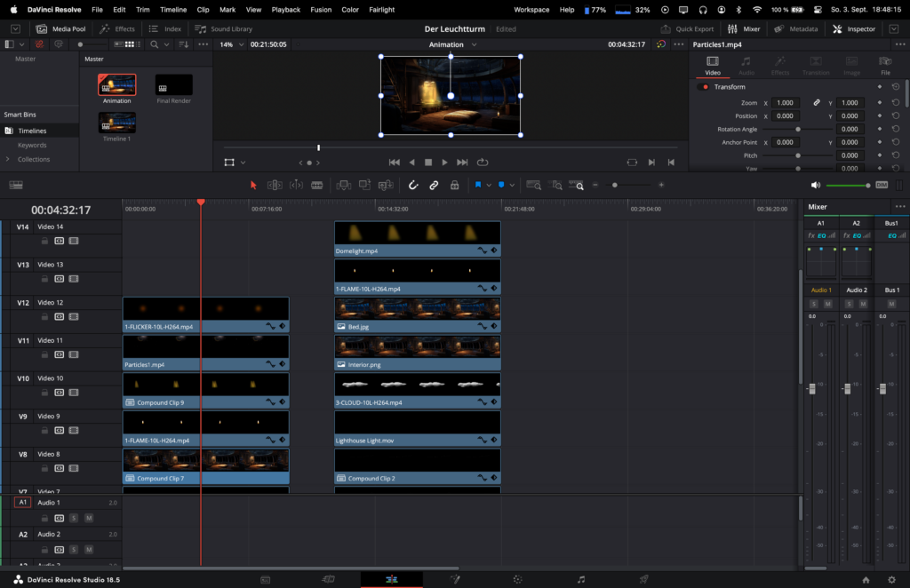Toggle timeline Snapping magnet icon
The width and height of the screenshot is (910, 588).
(413, 185)
